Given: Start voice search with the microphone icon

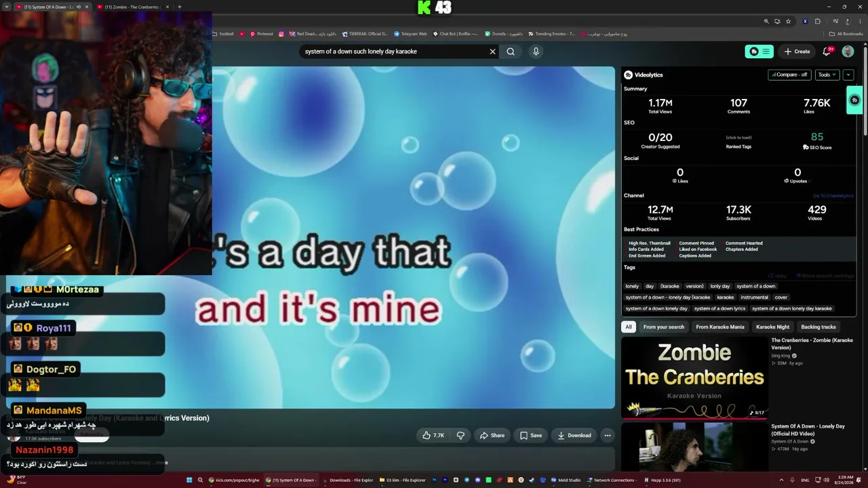Looking at the screenshot, I should [536, 52].
